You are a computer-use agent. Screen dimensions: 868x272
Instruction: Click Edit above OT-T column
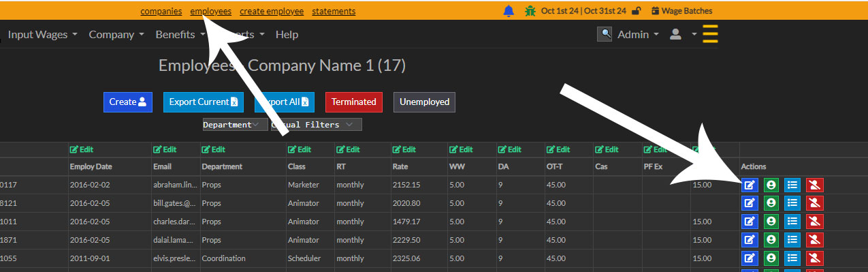point(558,149)
